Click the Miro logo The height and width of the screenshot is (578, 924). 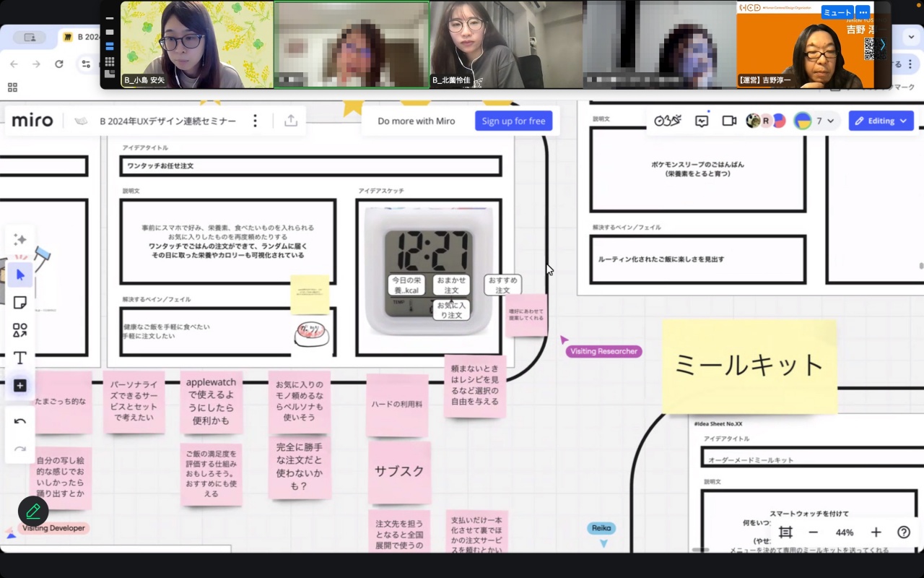[32, 121]
